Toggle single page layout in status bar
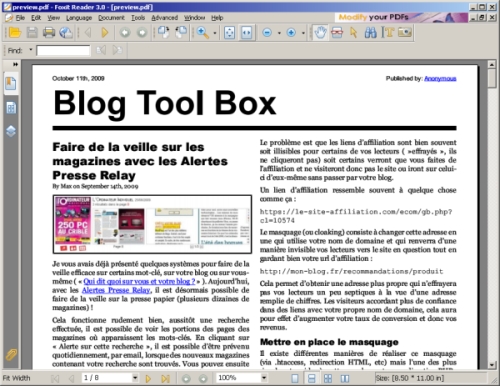Screen dimensions: 500x386 coord(295,378)
